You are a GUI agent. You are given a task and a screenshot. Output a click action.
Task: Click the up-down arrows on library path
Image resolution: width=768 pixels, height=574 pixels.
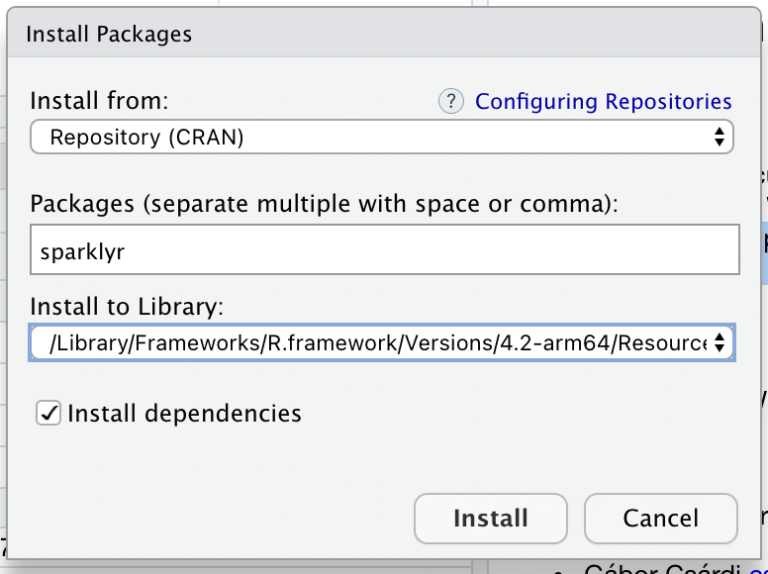[719, 342]
